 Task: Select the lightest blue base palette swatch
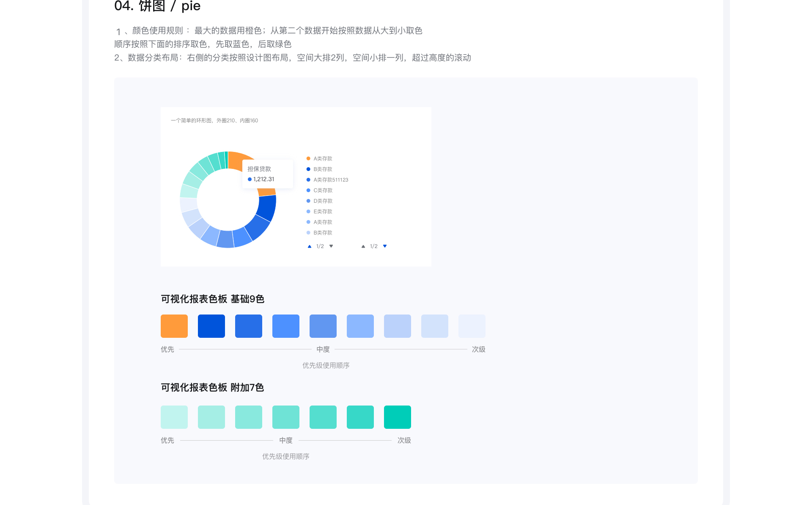pyautogui.click(x=472, y=326)
